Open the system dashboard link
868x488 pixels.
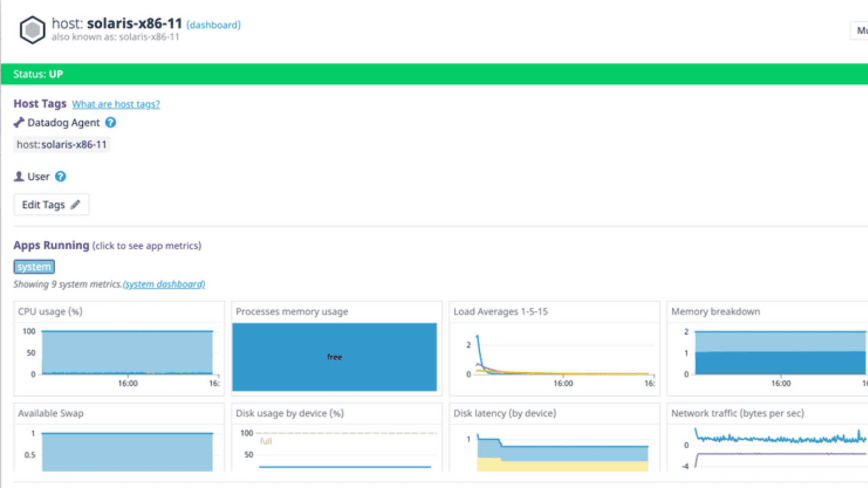tap(164, 284)
